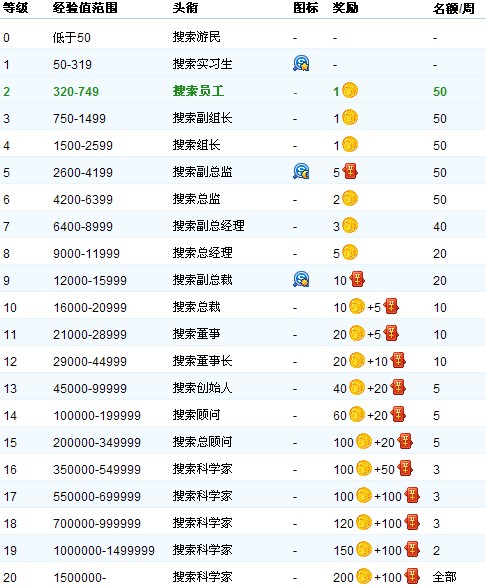Image resolution: width=486 pixels, height=588 pixels.
Task: Click the 搜索创始人 title text
Action: click(202, 388)
